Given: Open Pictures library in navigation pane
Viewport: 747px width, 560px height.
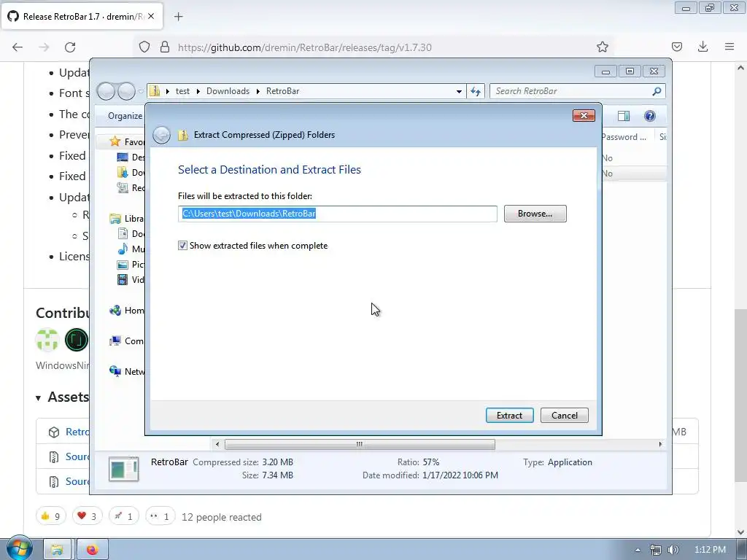Looking at the screenshot, I should (x=131, y=264).
